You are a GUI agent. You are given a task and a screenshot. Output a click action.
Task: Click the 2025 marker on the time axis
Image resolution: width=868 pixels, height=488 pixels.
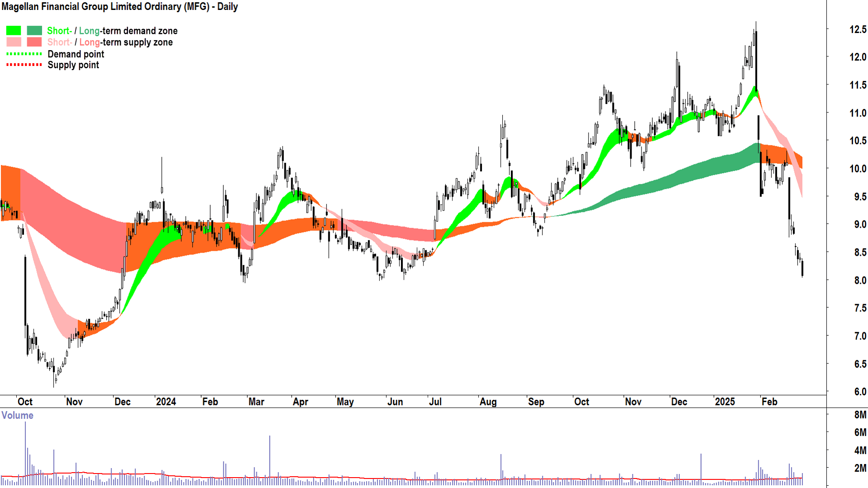(x=725, y=402)
